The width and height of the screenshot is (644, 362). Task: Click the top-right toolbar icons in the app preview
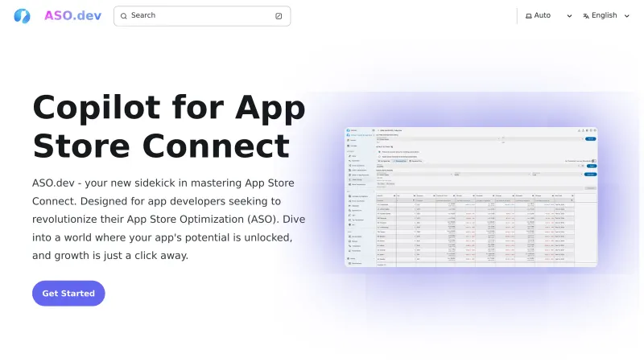pos(587,130)
